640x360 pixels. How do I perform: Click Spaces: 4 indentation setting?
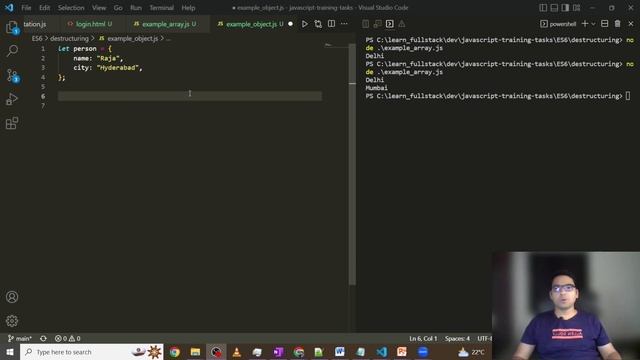[x=457, y=338]
